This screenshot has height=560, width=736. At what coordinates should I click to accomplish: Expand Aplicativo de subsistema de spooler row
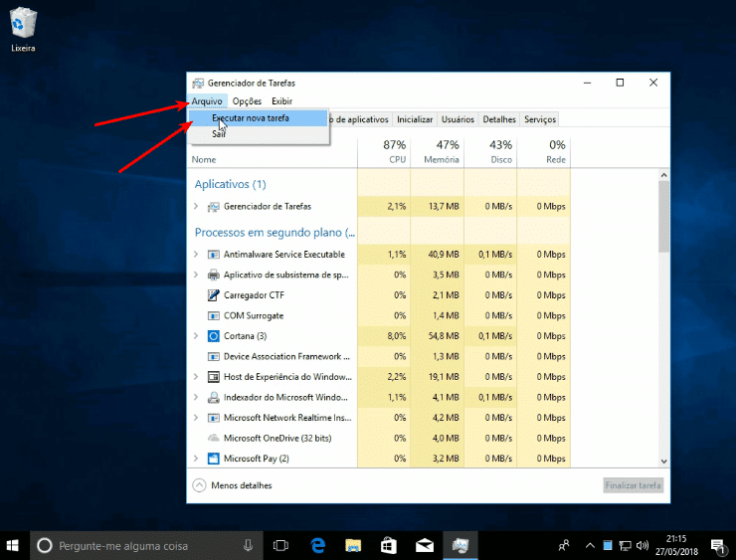196,275
